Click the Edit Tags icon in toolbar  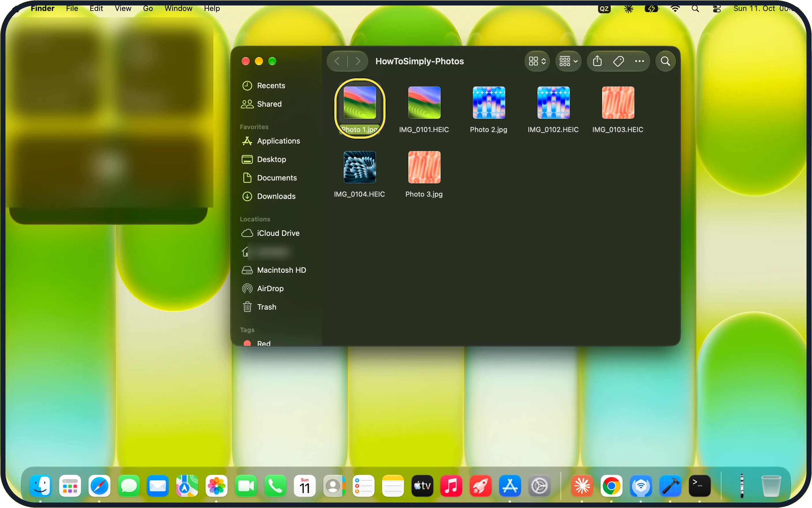click(618, 61)
